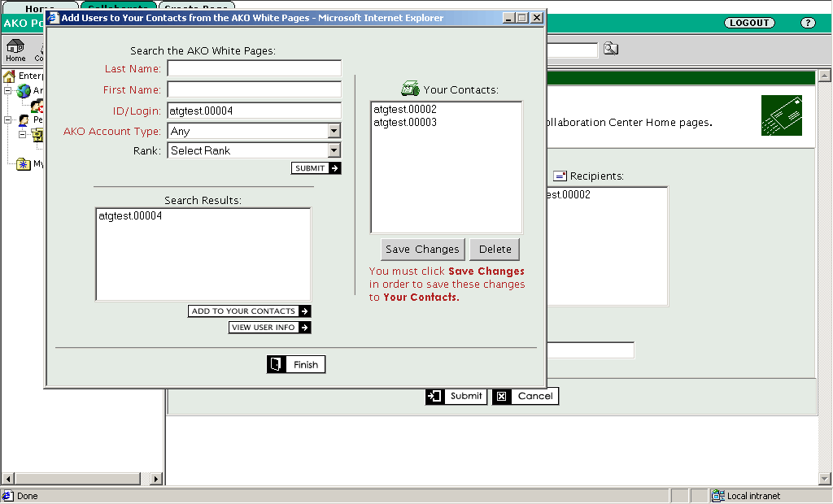Switch to the Home tab

coord(39,8)
